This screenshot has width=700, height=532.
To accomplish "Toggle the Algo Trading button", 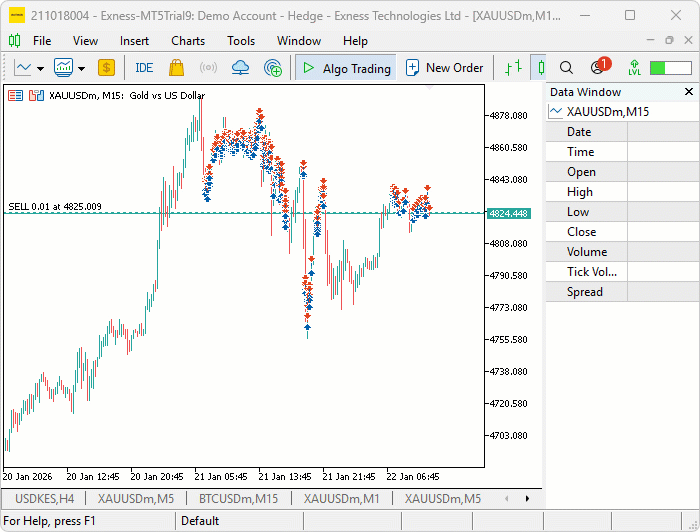I will (346, 68).
